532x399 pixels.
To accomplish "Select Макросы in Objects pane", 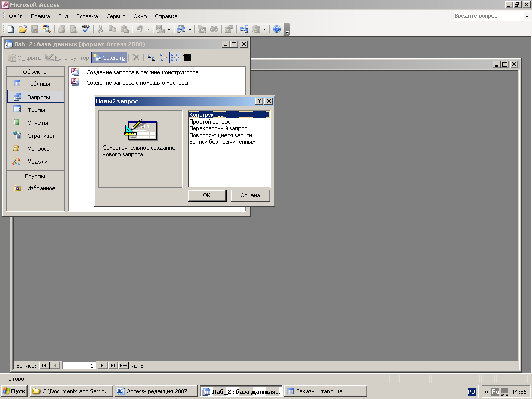I will point(36,149).
